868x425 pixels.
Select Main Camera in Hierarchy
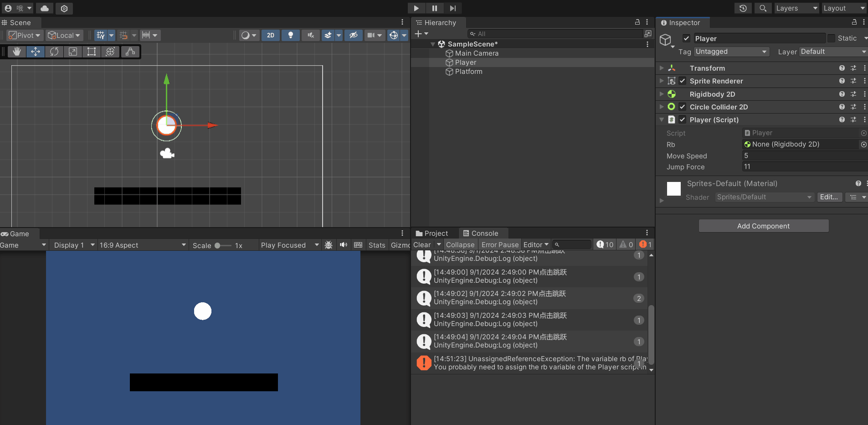(x=477, y=53)
